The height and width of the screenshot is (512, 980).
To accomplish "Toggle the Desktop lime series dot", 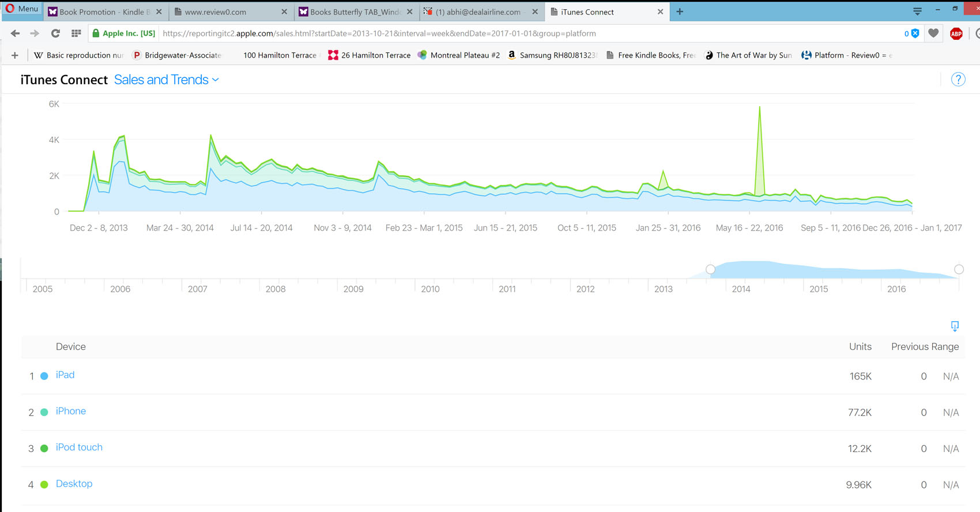I will (x=44, y=485).
